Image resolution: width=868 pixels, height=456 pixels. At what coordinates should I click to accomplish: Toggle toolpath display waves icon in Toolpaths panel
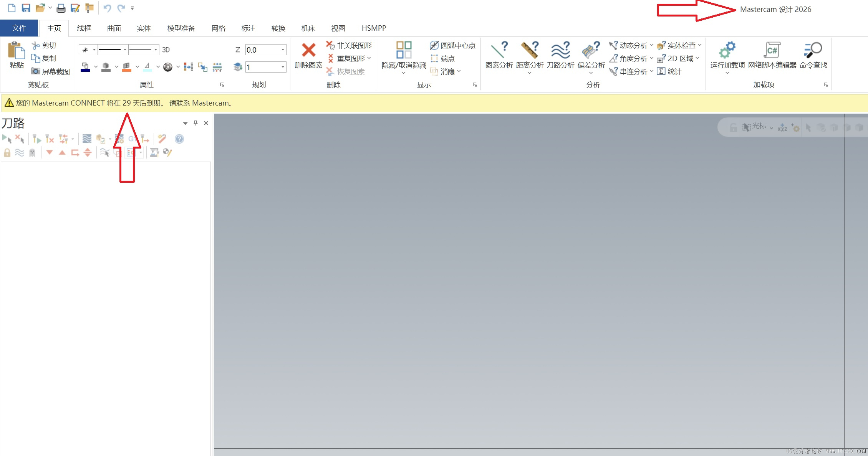[20, 153]
